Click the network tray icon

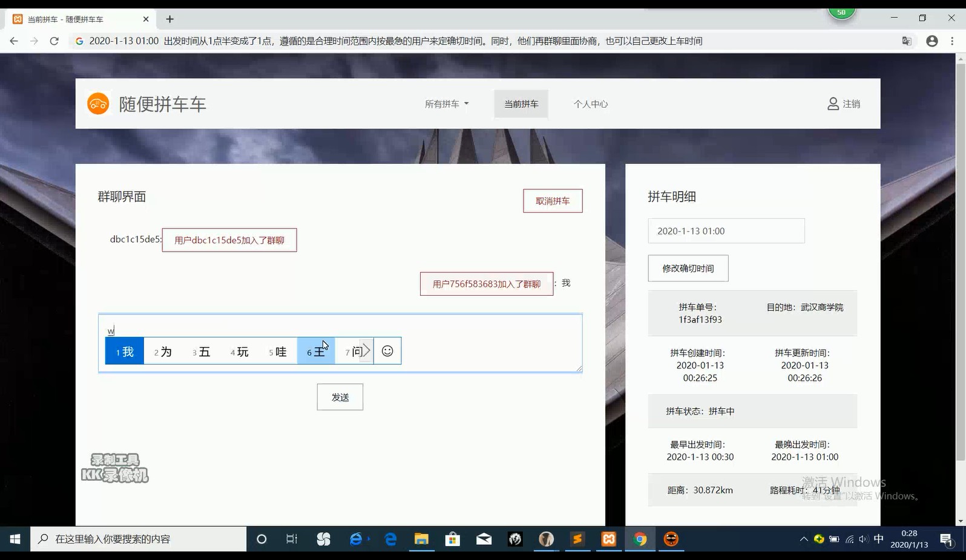coord(850,539)
